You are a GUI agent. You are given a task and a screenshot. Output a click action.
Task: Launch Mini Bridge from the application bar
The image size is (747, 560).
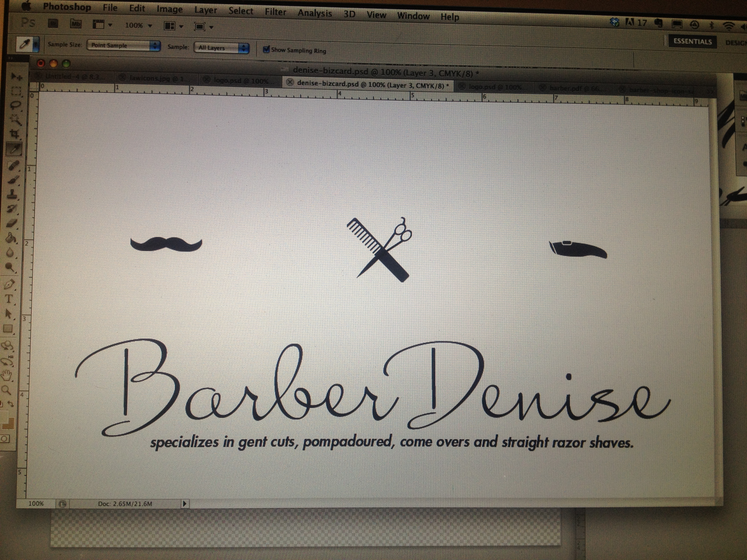click(75, 24)
